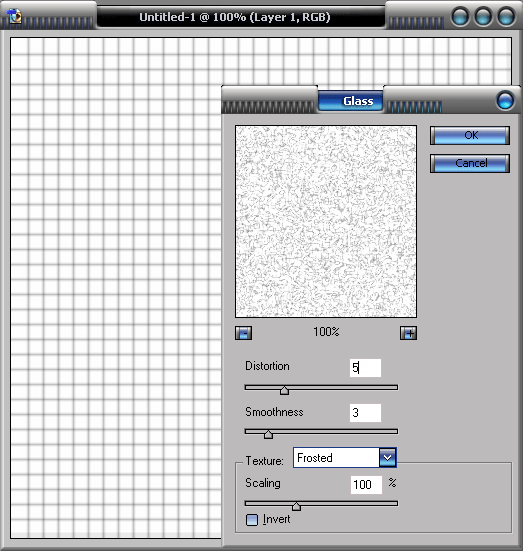Screen dimensions: 523x551
Task: Click the zoom in plus button
Action: (408, 333)
